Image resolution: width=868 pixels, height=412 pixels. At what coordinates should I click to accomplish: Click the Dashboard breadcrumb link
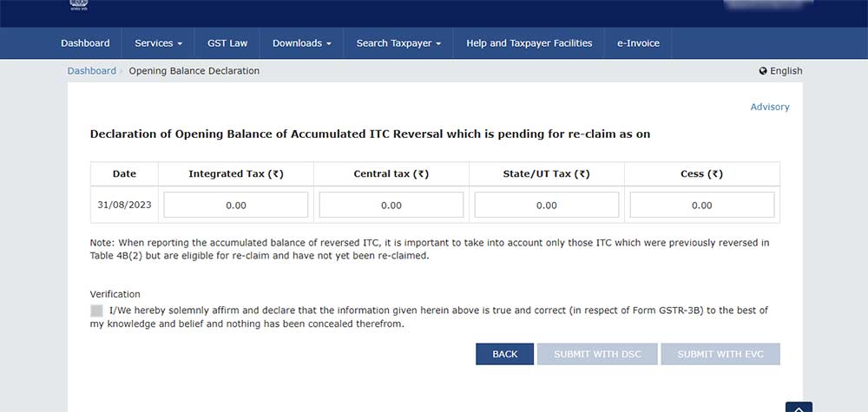(91, 71)
